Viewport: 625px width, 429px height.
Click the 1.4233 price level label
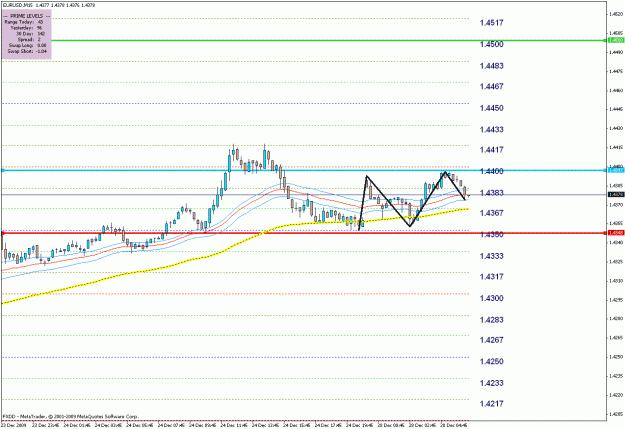click(491, 383)
